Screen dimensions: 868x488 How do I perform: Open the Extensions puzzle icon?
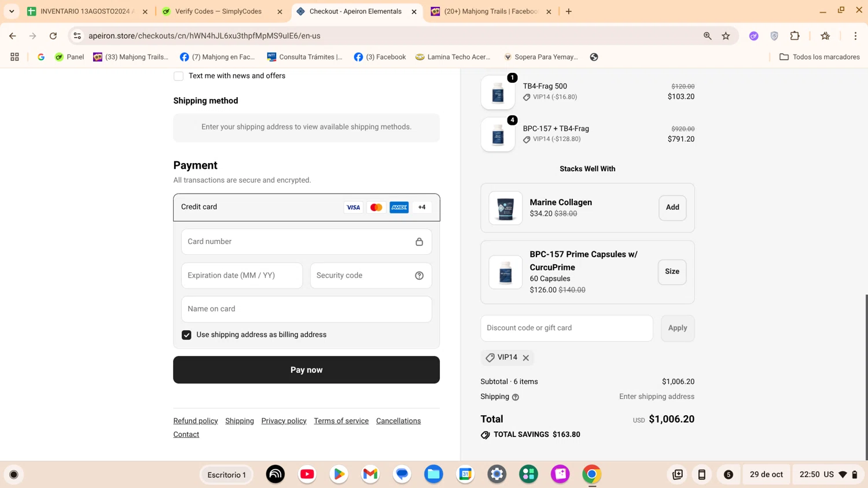pos(795,36)
